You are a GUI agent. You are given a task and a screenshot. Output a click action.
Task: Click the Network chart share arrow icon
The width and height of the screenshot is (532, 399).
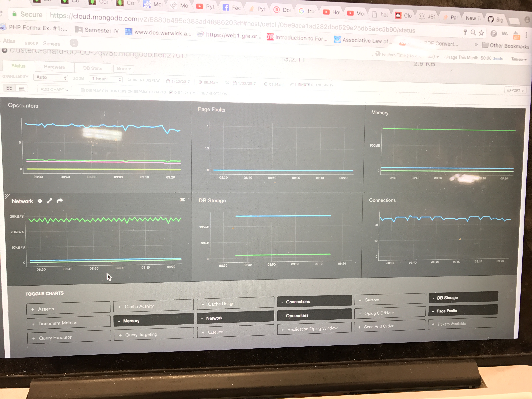click(x=60, y=201)
